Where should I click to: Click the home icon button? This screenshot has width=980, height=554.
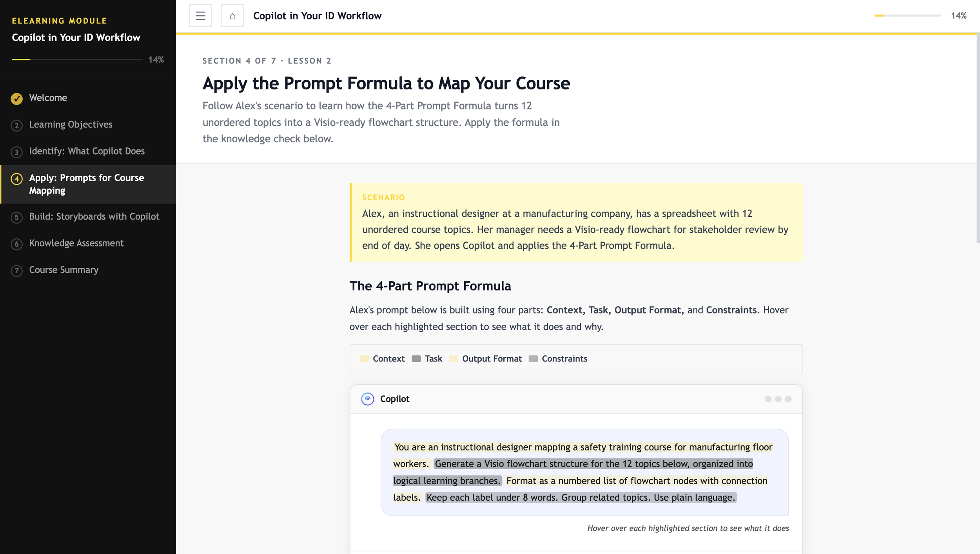232,16
